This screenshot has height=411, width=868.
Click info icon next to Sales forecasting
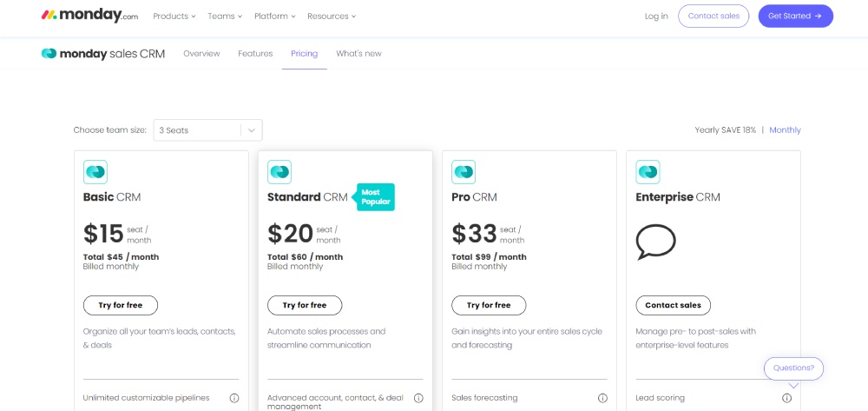tap(602, 398)
